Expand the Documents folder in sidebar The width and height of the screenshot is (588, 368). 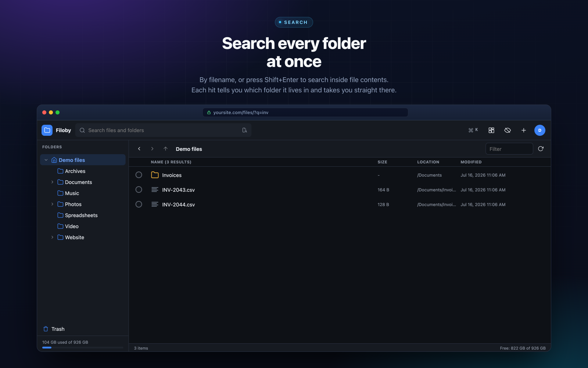(x=52, y=182)
